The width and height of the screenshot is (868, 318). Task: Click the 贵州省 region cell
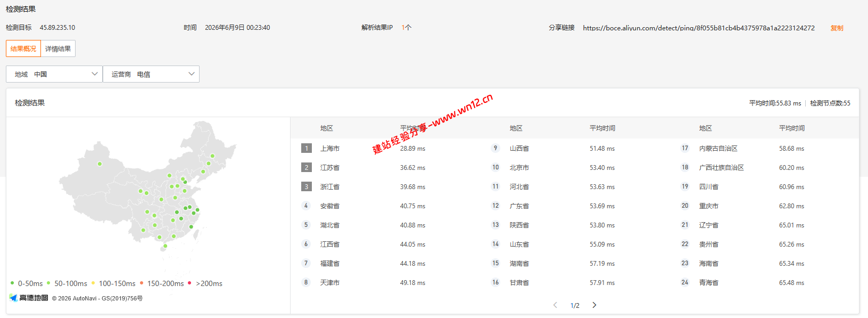point(709,244)
